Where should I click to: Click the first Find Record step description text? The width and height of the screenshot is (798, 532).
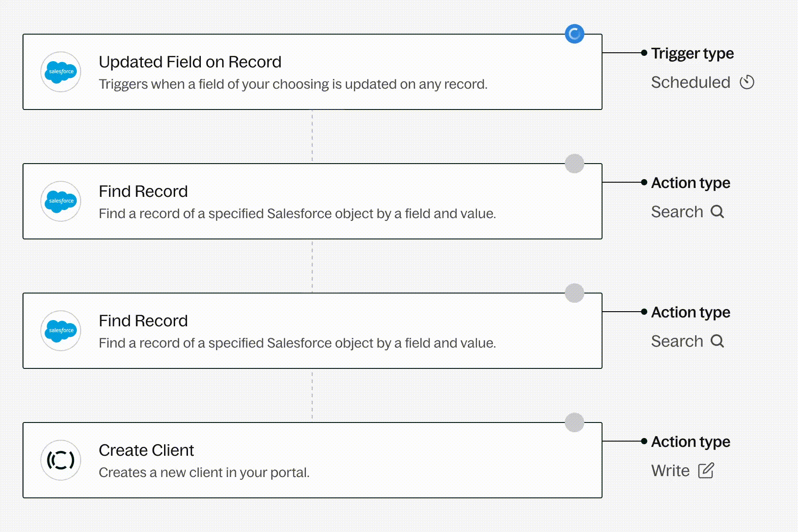click(297, 214)
